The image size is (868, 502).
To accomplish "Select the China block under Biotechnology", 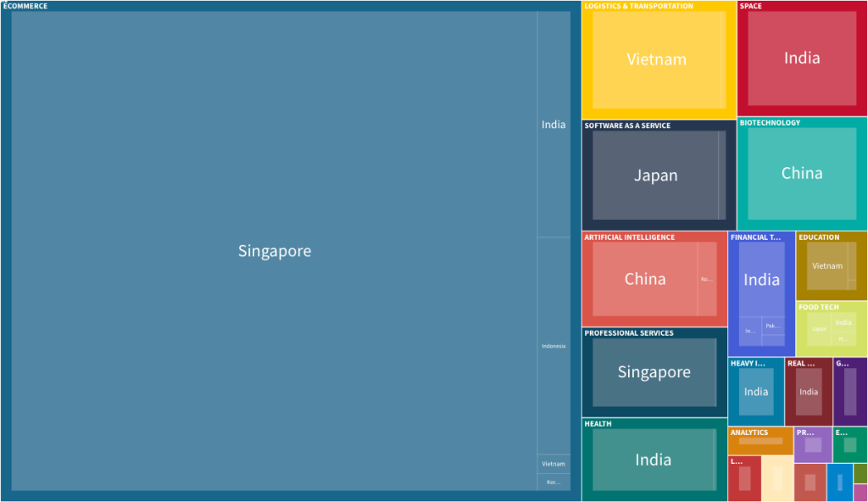I will pos(802,174).
